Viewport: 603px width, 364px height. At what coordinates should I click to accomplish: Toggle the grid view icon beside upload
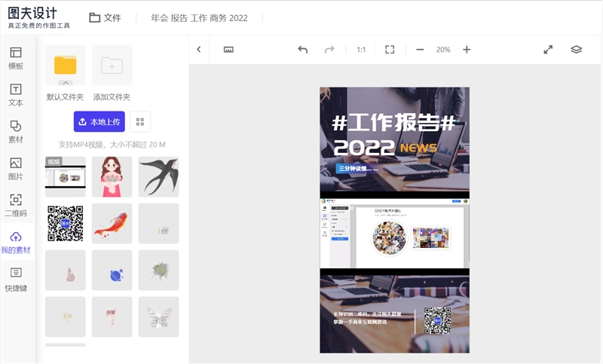click(140, 122)
